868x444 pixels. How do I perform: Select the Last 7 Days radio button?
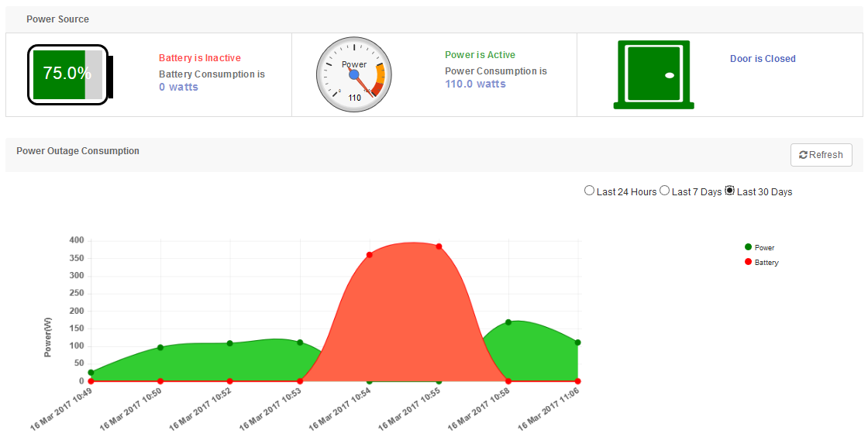click(664, 191)
